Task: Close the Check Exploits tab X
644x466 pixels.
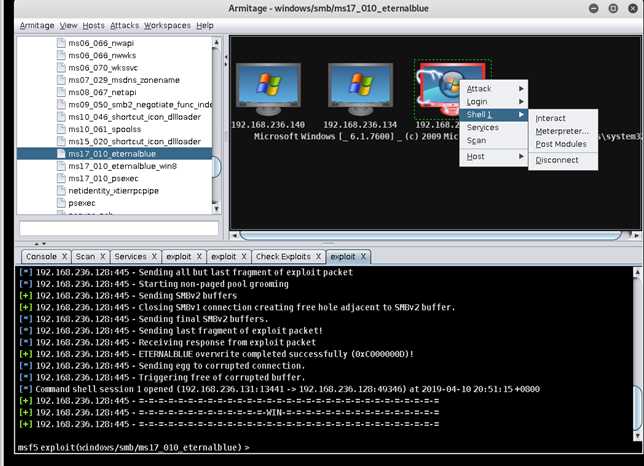Action: 318,256
